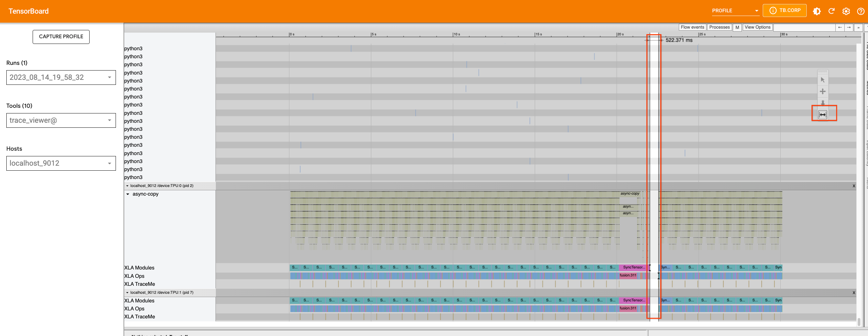
Task: Go to the next search result arrow
Action: 849,27
